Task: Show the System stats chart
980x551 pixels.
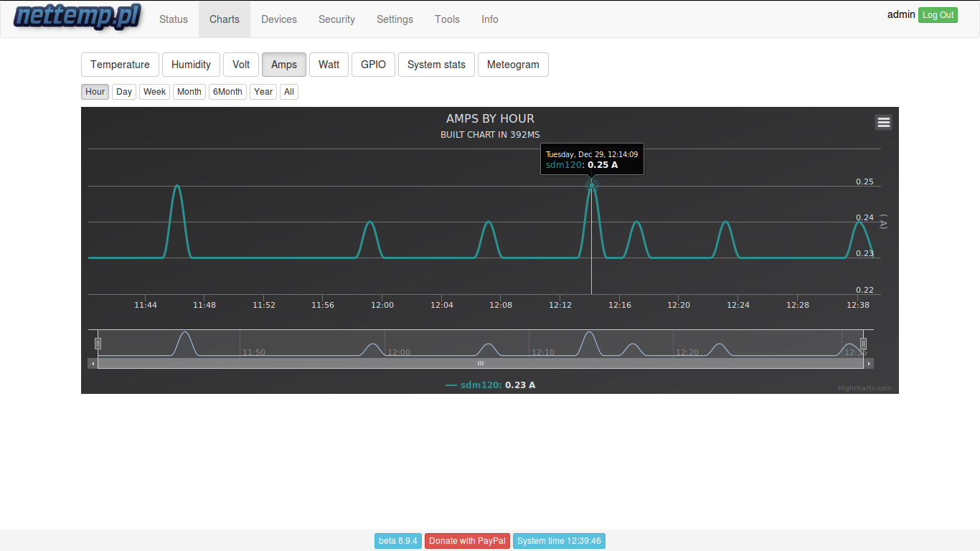Action: click(x=436, y=65)
